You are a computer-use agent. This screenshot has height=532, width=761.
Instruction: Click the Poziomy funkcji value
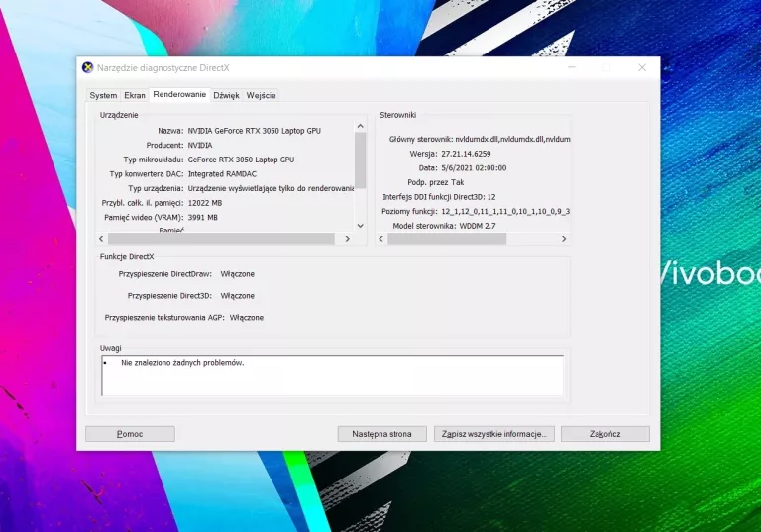coord(505,212)
